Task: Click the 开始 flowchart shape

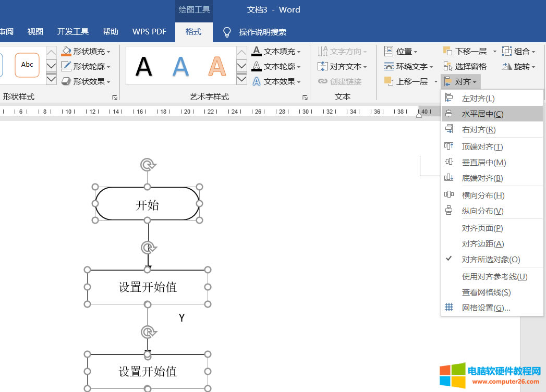Action: pyautogui.click(x=147, y=204)
